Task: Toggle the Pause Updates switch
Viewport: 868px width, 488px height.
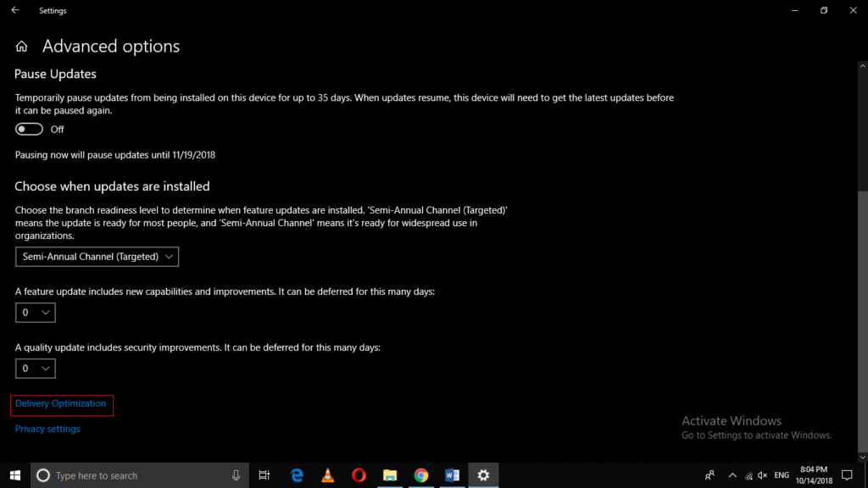Action: [x=29, y=129]
